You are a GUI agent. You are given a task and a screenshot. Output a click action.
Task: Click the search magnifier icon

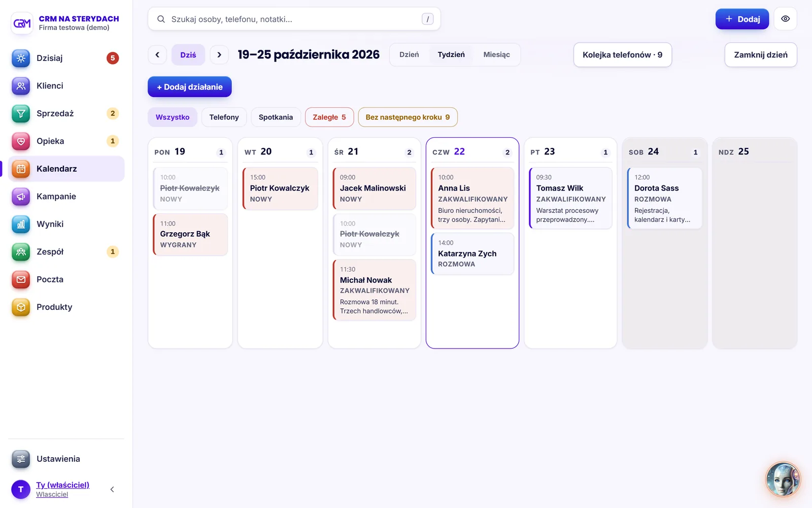(161, 19)
